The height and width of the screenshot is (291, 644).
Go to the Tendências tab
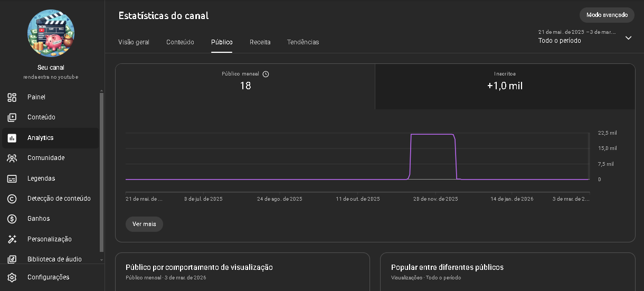(x=303, y=42)
